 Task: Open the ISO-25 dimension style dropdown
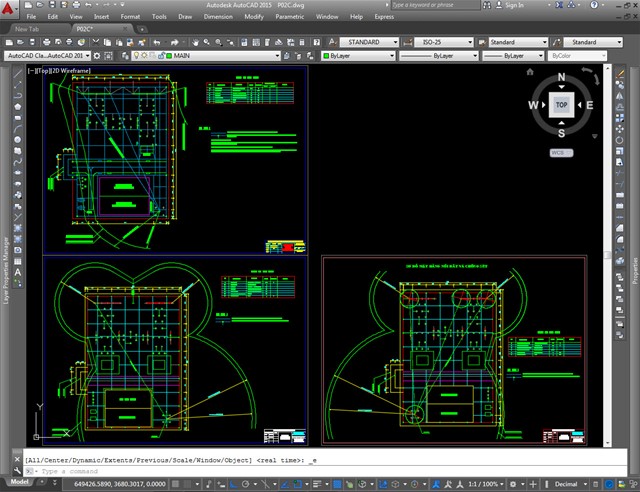click(x=444, y=42)
